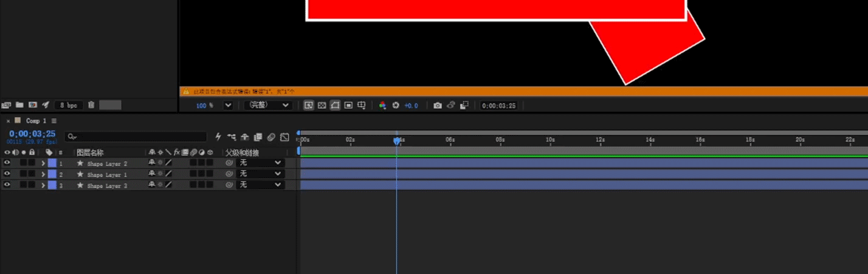Open parent dropdown for Shape Layer 1
Screen dimensions: 868x274
coord(260,174)
